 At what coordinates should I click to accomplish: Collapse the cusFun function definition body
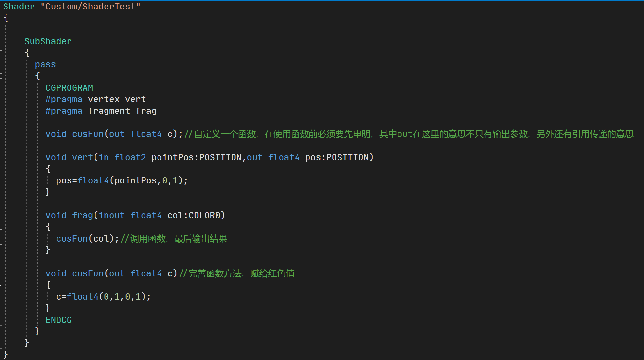(1, 285)
